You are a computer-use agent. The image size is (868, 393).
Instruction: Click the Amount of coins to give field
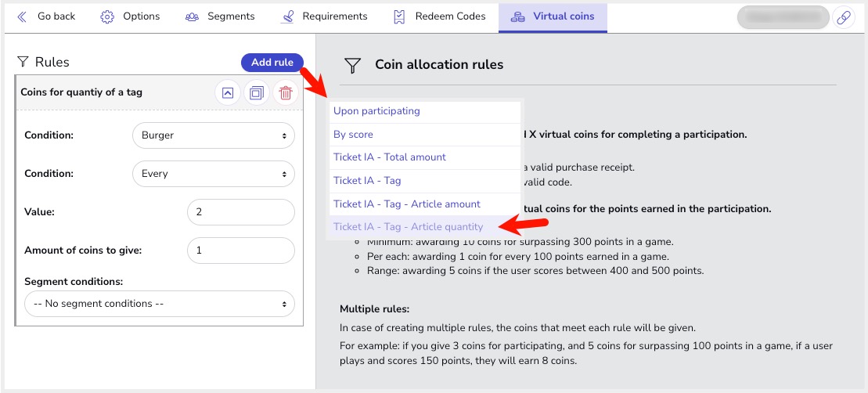pos(241,251)
